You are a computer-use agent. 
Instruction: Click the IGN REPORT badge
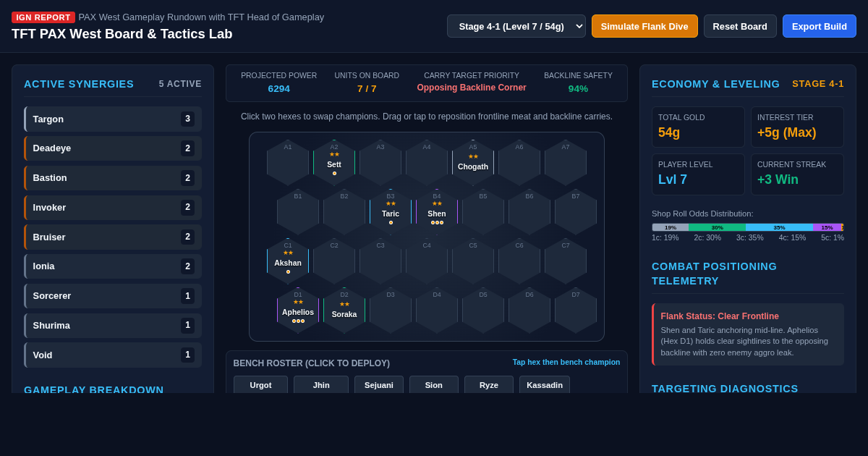point(43,17)
